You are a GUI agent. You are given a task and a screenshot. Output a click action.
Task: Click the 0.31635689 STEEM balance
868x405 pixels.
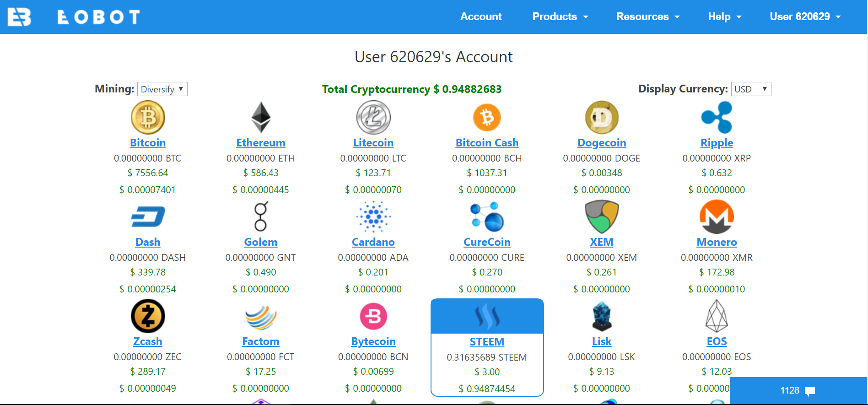[x=487, y=357]
